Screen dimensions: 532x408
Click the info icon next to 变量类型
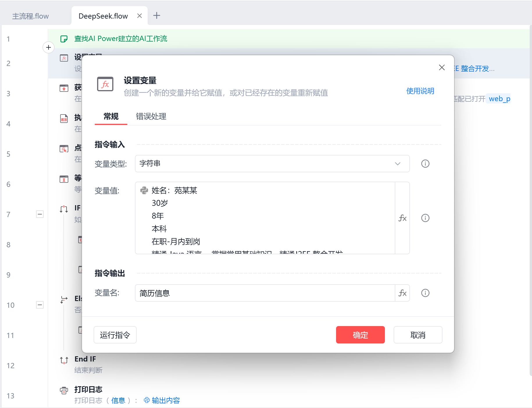point(425,164)
